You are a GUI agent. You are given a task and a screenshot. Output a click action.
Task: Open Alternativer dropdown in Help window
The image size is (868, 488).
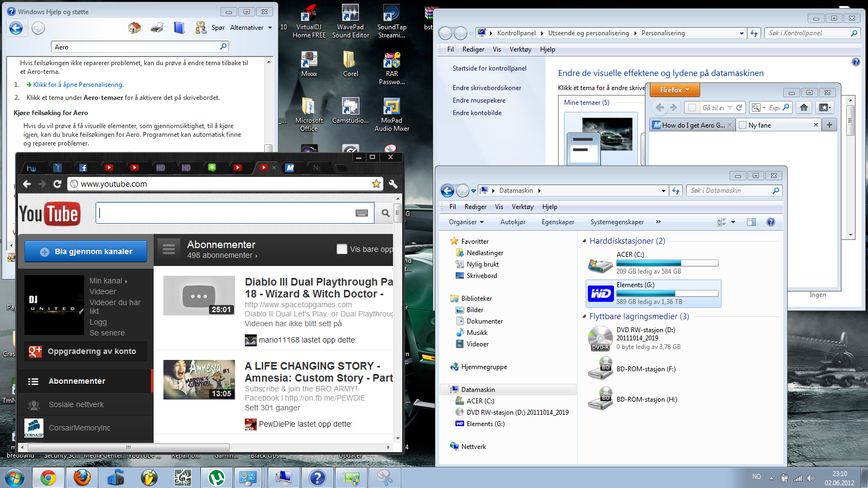(251, 28)
